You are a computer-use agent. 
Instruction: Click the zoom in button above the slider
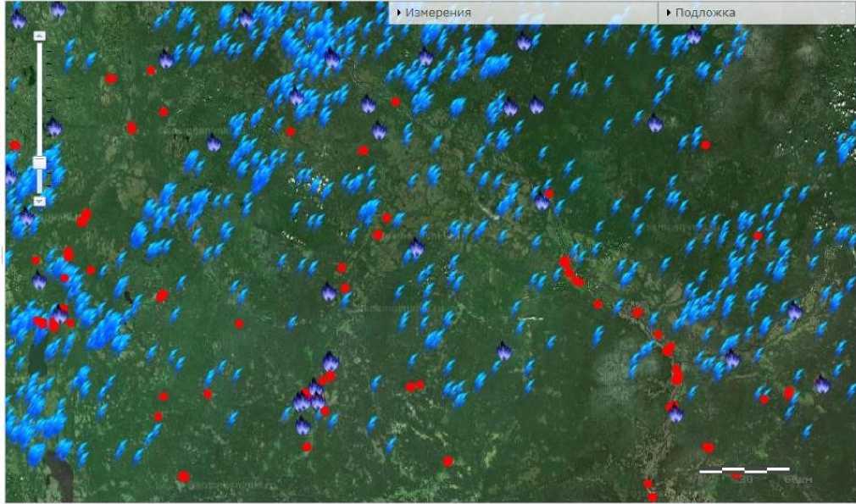point(39,36)
